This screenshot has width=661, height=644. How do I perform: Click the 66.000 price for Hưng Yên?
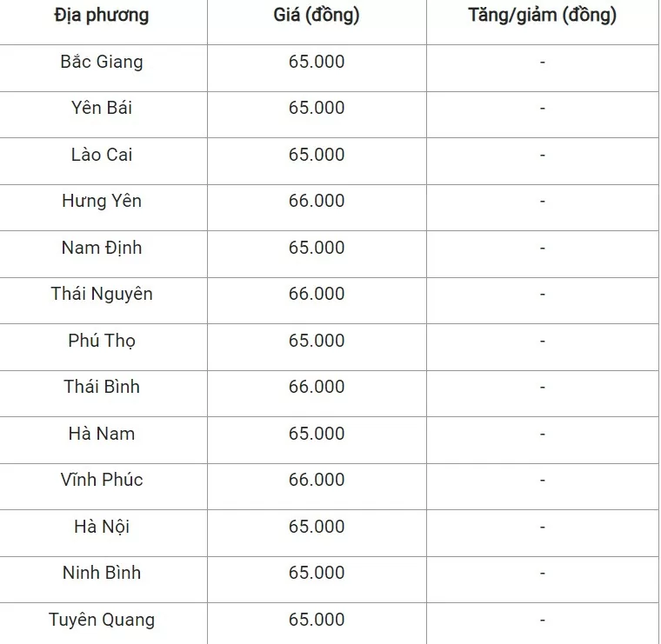pos(317,201)
